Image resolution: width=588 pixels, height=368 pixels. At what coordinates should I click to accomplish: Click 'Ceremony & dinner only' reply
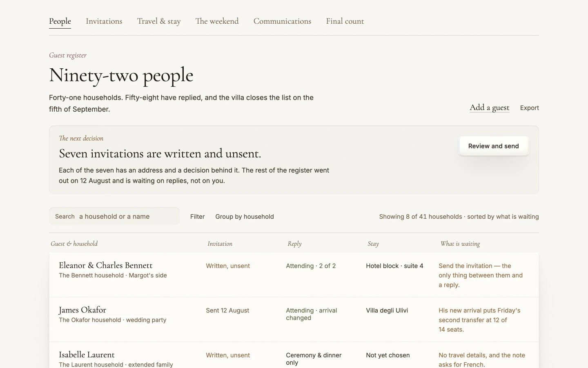pos(314,359)
